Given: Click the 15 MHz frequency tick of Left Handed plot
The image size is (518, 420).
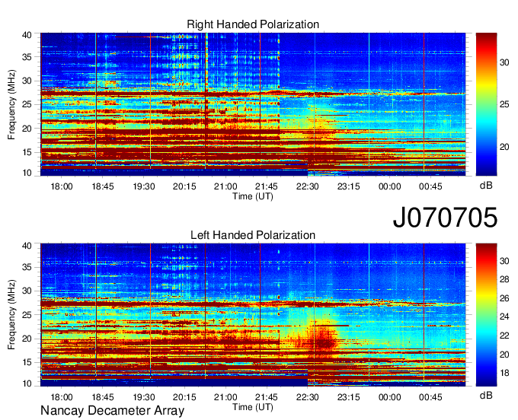Looking at the screenshot, I should pyautogui.click(x=27, y=362).
